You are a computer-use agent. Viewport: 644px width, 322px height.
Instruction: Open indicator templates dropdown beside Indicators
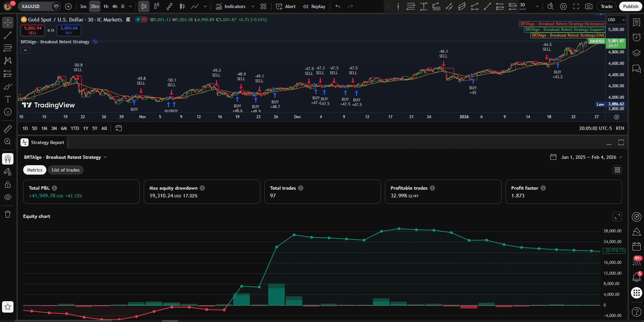click(253, 6)
